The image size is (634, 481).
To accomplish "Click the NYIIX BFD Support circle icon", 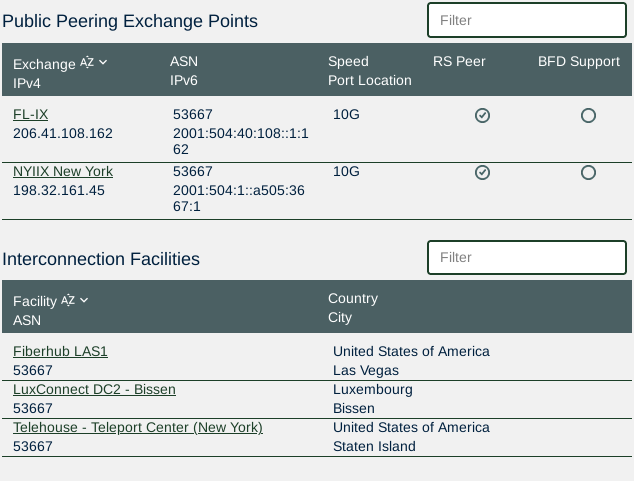I will (x=588, y=173).
